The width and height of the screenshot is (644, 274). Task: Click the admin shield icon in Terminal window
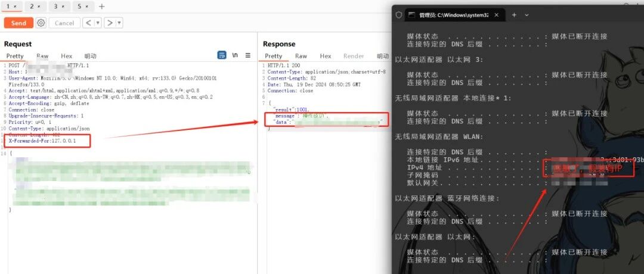pos(398,15)
